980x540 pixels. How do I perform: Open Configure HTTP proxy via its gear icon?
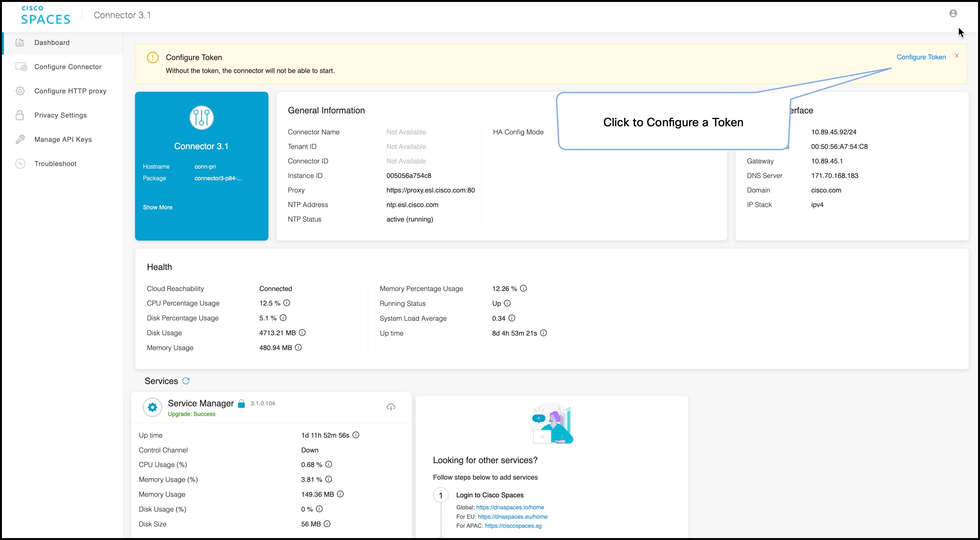20,91
